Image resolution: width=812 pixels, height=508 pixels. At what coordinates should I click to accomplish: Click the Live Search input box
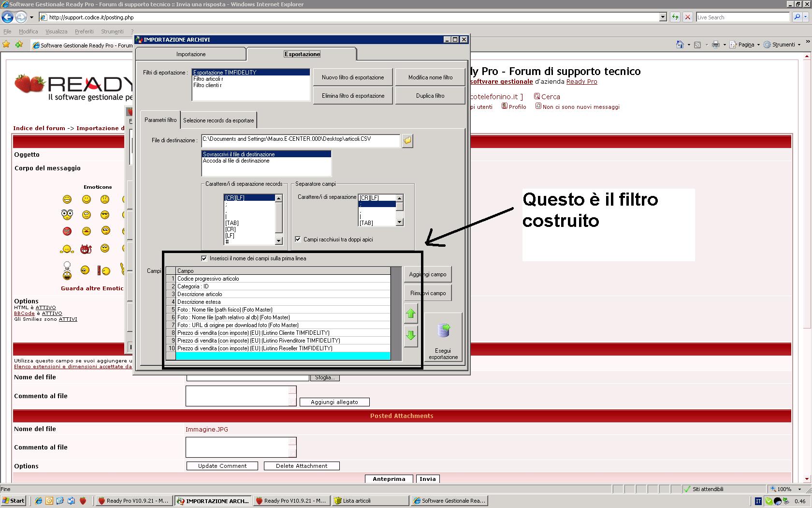[x=742, y=17]
